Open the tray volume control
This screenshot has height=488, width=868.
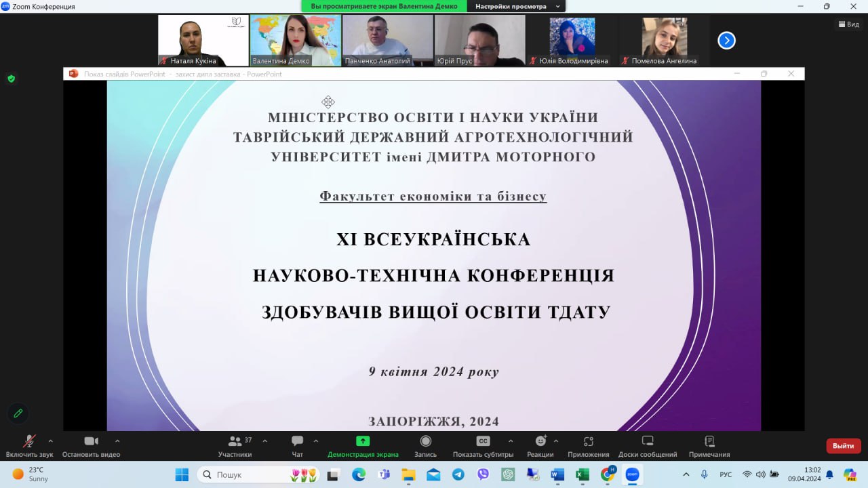[760, 474]
